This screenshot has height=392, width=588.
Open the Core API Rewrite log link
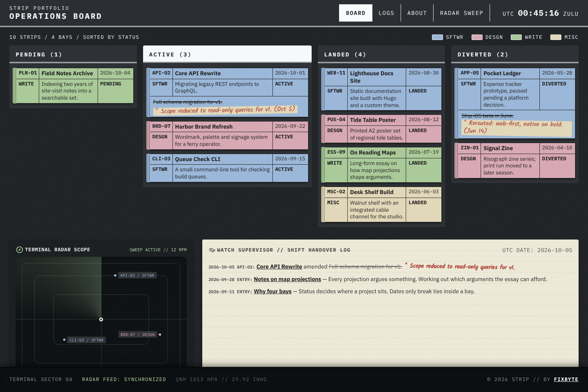[279, 267]
